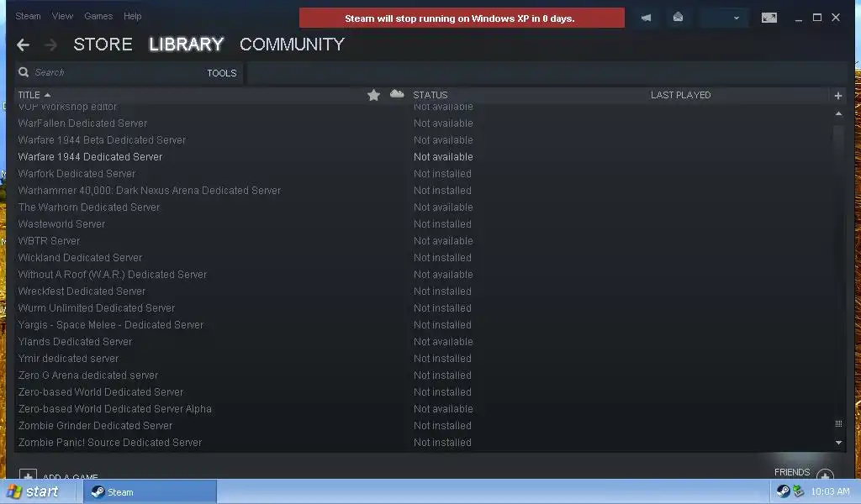
Task: Click the Steam taskbar button
Action: click(151, 492)
